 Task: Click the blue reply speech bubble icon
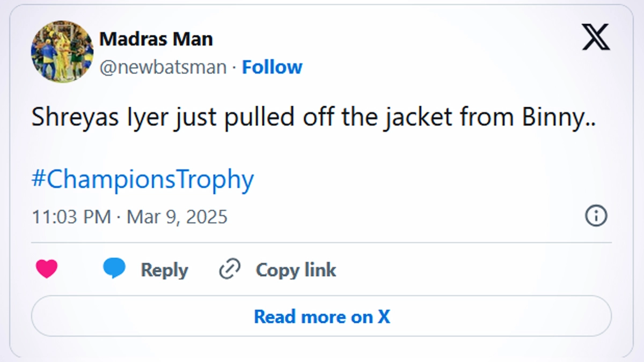coord(114,269)
